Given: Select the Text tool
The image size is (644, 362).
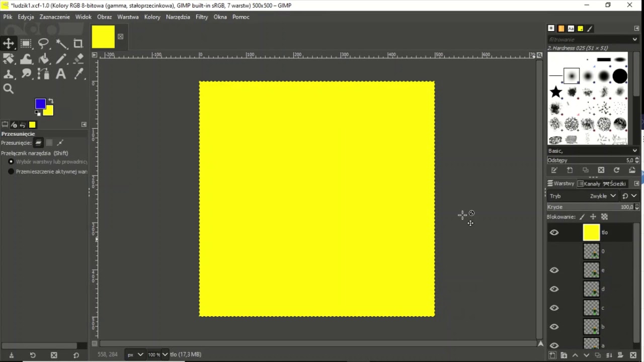Looking at the screenshot, I should click(61, 74).
